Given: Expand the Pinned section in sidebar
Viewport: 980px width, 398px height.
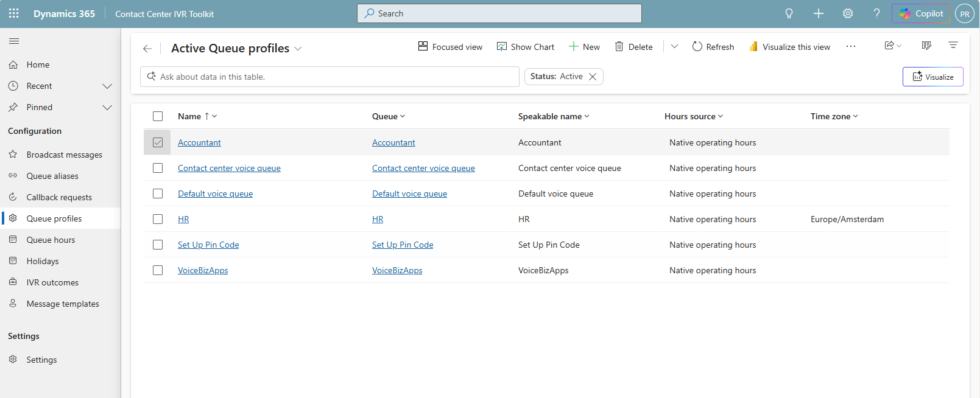Looking at the screenshot, I should (107, 108).
